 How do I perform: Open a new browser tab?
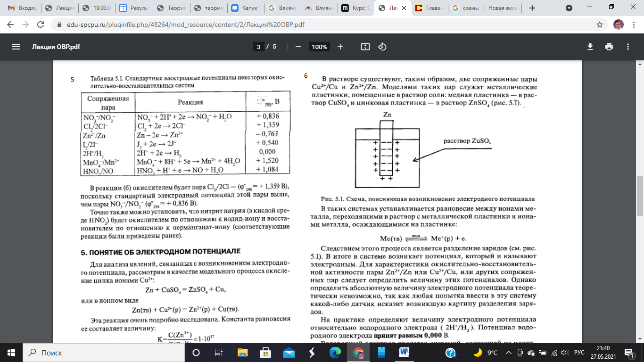(532, 8)
